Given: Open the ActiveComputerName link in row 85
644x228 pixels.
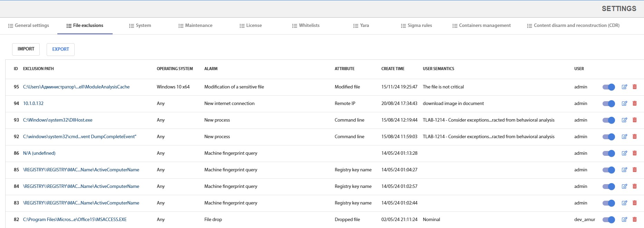Looking at the screenshot, I should click(x=81, y=170).
